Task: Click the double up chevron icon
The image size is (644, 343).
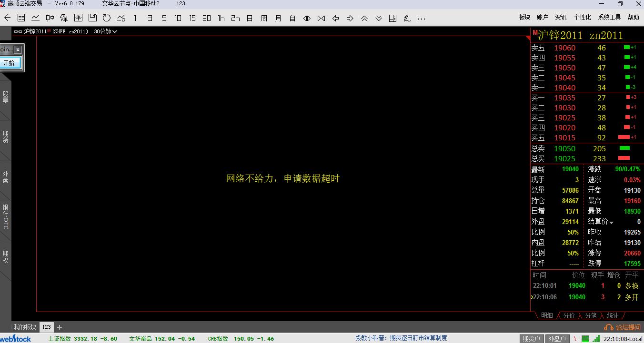Action: coord(364,18)
